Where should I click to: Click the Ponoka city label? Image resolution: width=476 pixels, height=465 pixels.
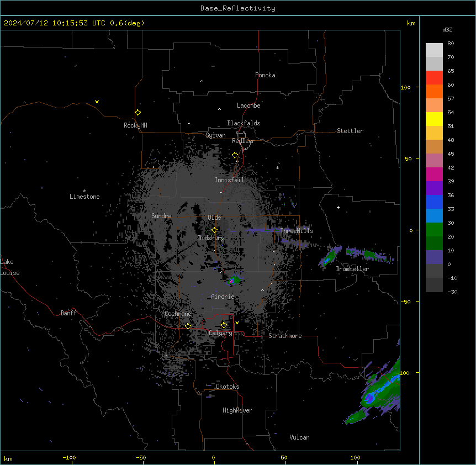click(x=265, y=75)
